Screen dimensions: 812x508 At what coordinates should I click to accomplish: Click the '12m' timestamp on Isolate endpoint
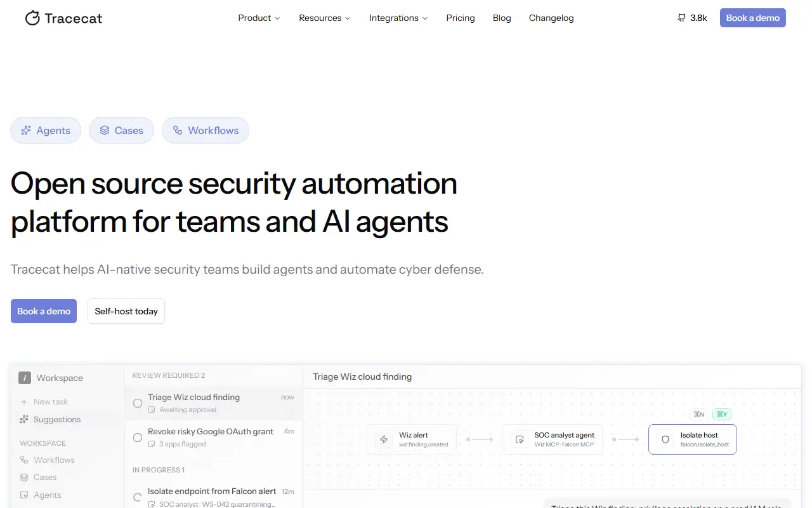288,491
